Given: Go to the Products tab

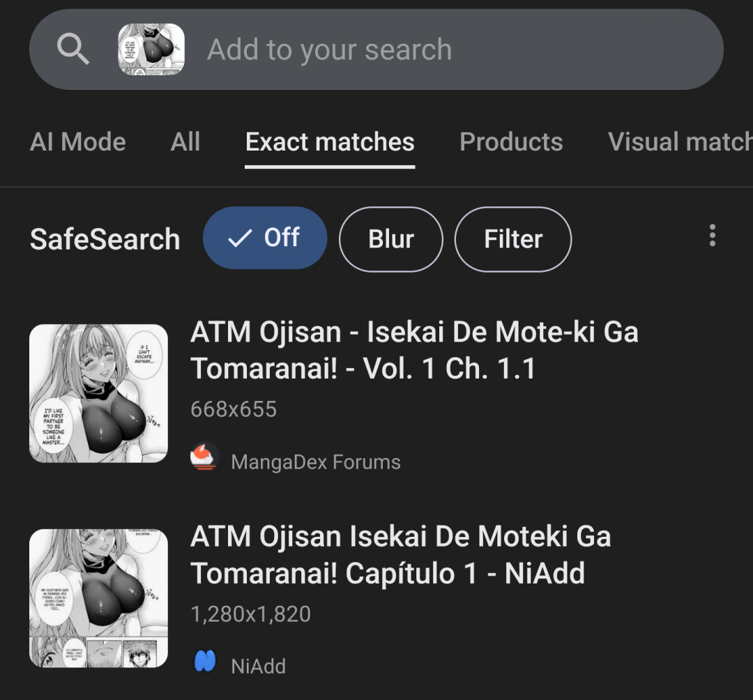Looking at the screenshot, I should coord(511,142).
